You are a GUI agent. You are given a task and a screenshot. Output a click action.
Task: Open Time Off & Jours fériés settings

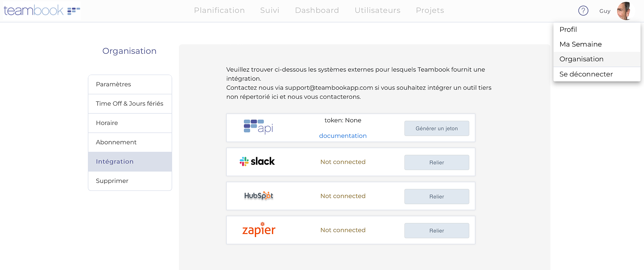click(130, 104)
